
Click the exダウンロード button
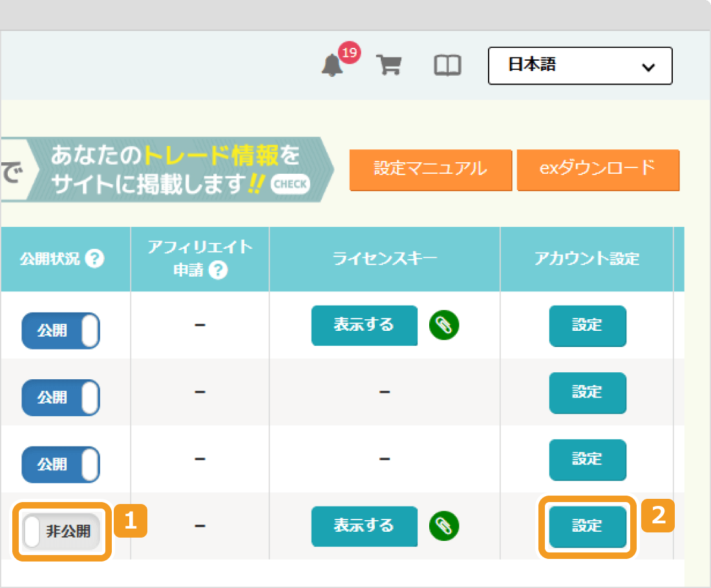click(597, 169)
